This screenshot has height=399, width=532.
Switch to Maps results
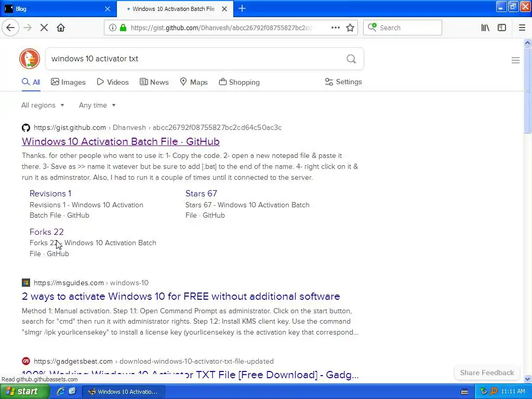click(194, 82)
